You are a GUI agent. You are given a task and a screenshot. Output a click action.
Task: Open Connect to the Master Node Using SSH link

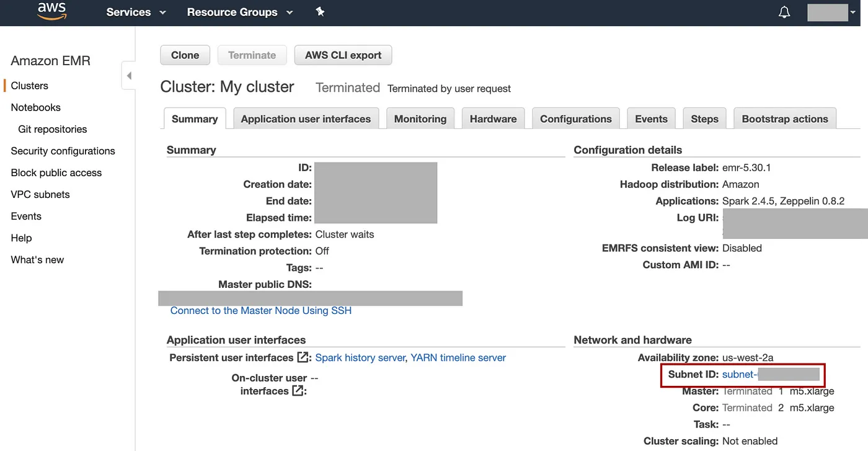pyautogui.click(x=260, y=310)
